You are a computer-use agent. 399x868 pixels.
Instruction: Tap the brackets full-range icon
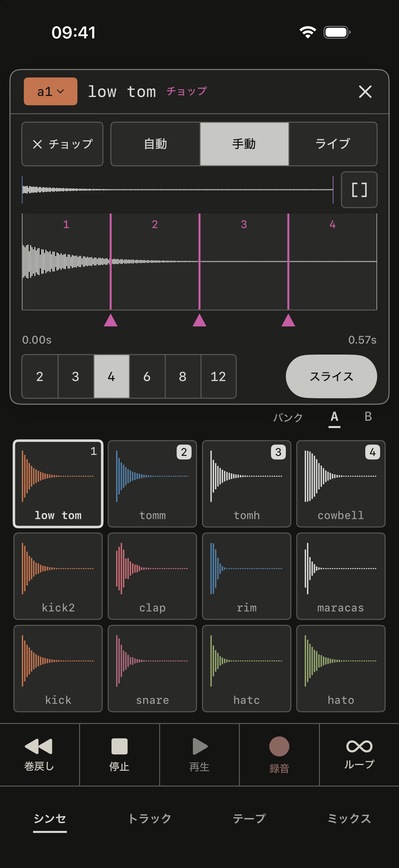click(x=359, y=190)
